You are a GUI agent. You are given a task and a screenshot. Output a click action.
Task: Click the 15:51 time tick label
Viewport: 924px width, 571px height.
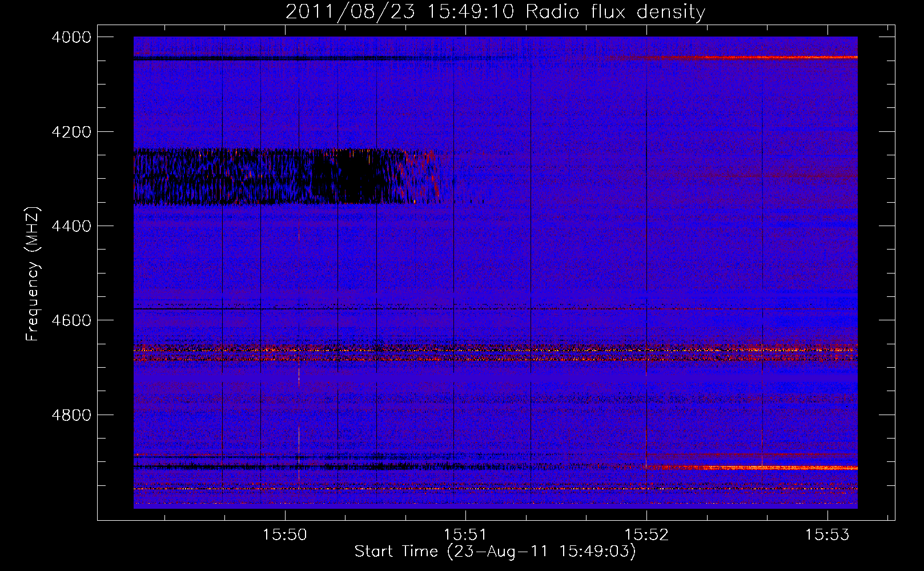[x=465, y=535]
